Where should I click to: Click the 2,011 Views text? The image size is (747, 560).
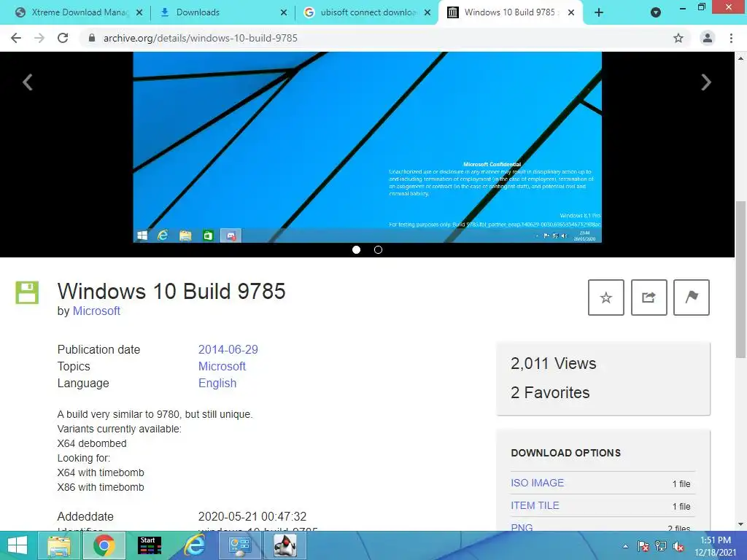[x=554, y=363]
